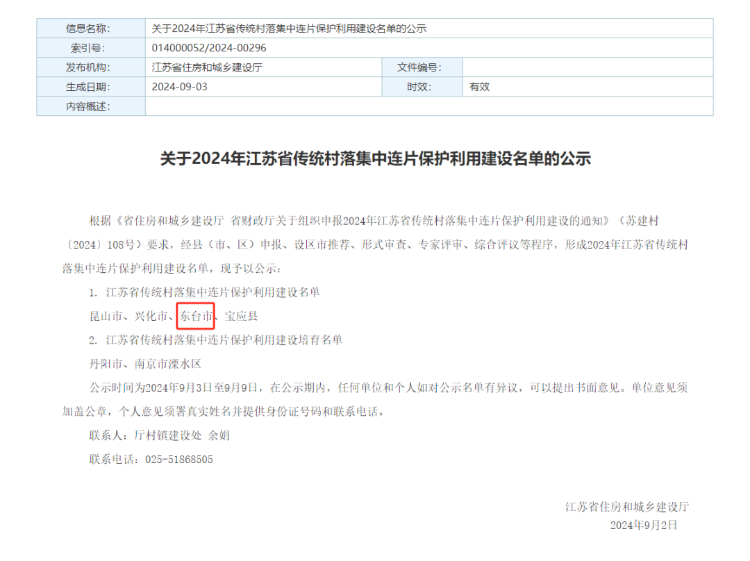Click the 发布机构 label cell

point(91,67)
